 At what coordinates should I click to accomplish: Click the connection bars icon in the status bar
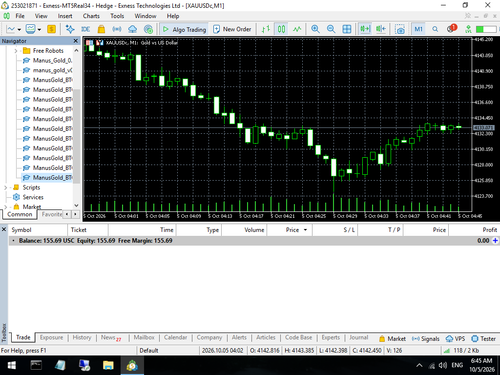click(x=446, y=350)
